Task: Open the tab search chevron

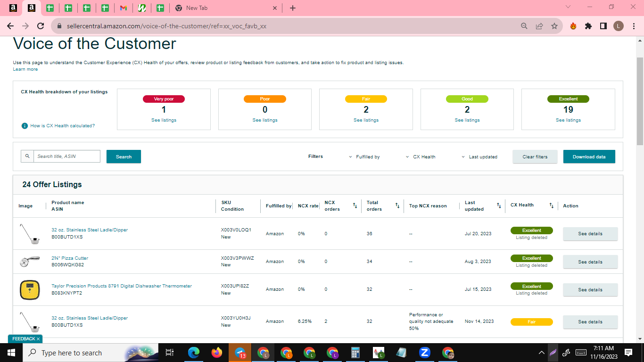Action: pos(568,7)
